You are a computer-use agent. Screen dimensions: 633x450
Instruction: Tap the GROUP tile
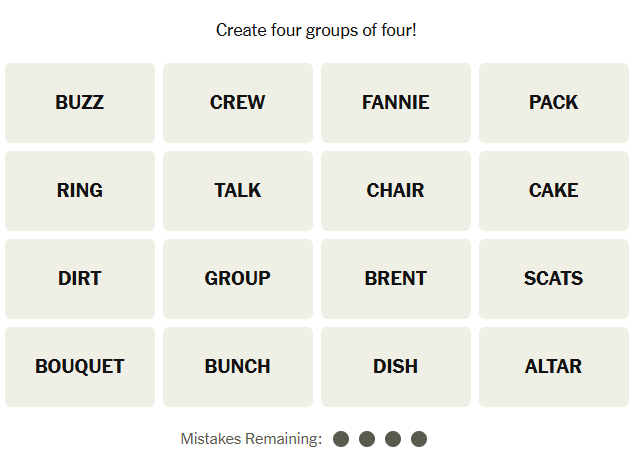tap(238, 279)
